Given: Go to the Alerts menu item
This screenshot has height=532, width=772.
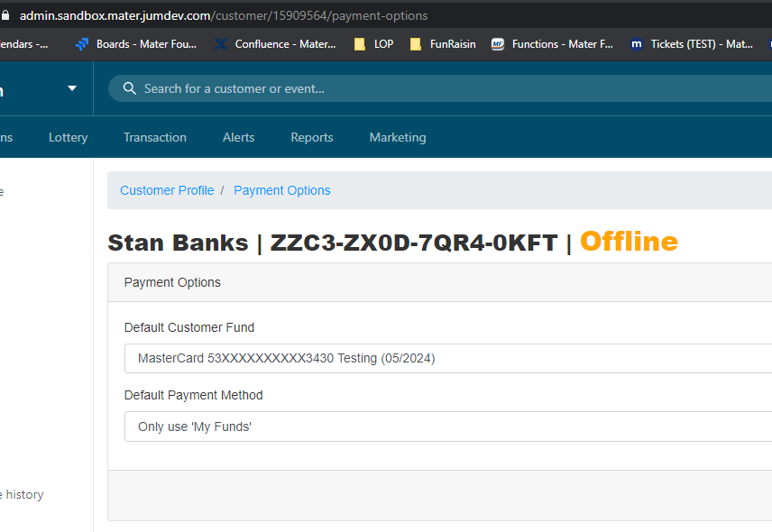Looking at the screenshot, I should [239, 137].
